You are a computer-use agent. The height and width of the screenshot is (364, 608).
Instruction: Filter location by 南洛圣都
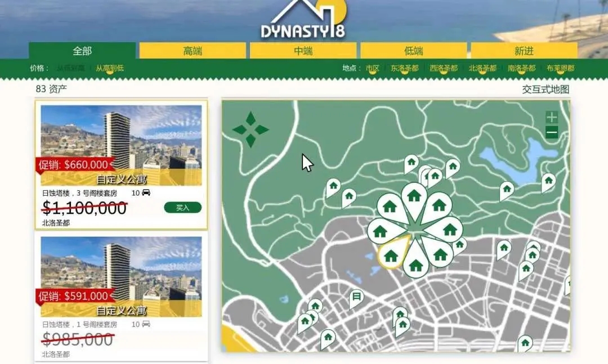click(x=521, y=68)
